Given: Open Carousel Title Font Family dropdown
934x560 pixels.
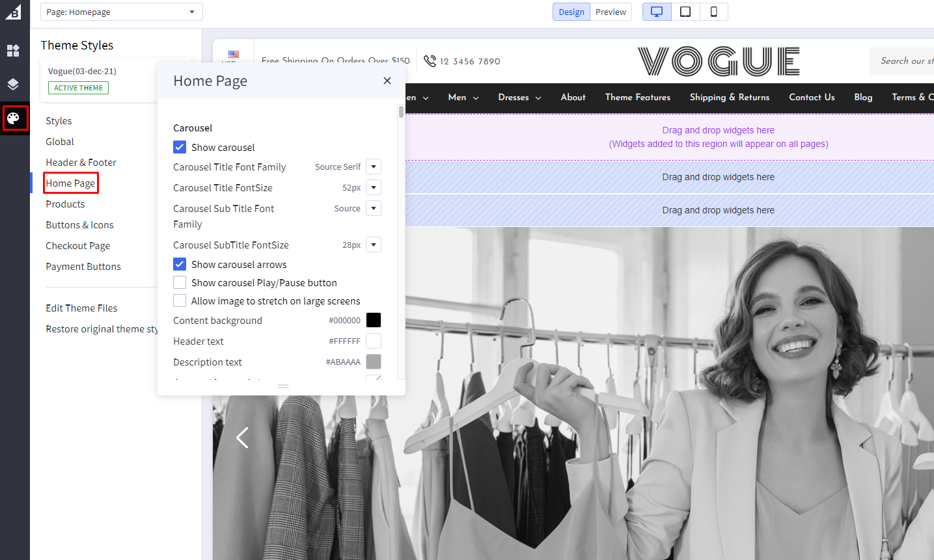Looking at the screenshot, I should (x=374, y=167).
